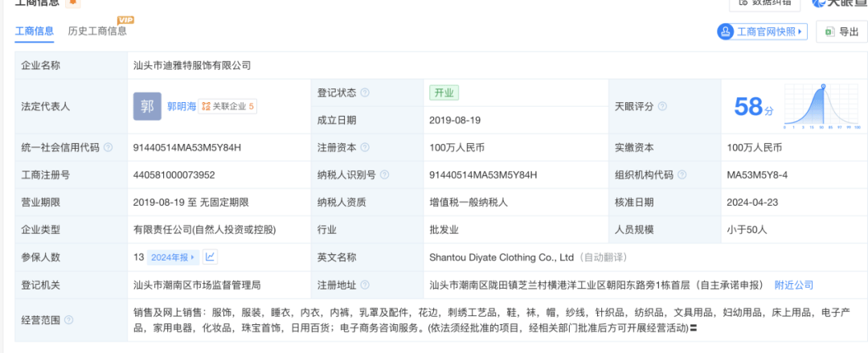868x353 pixels.
Task: Open the insured-count trend chart icon
Action: click(x=210, y=257)
